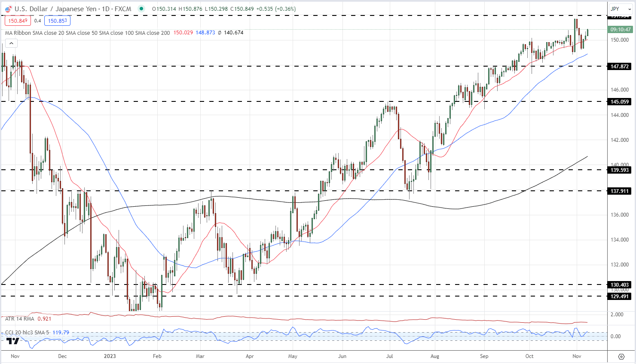
Task: Click the green market status dot
Action: pyautogui.click(x=141, y=9)
